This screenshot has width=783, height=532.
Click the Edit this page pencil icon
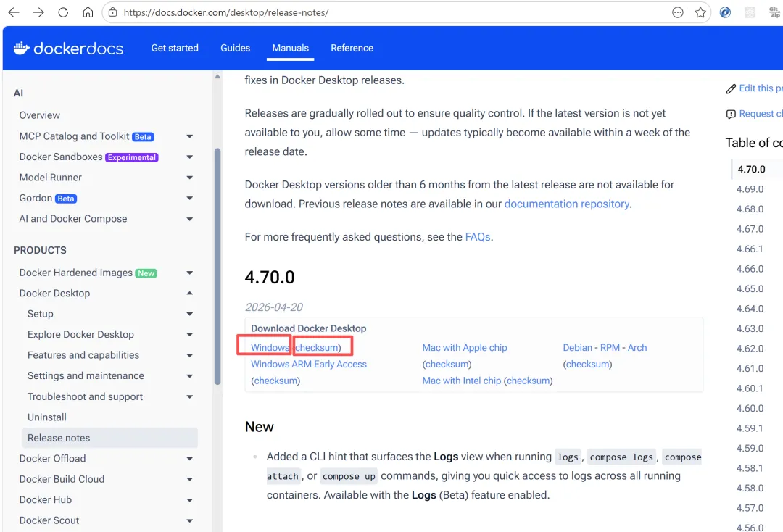point(731,89)
